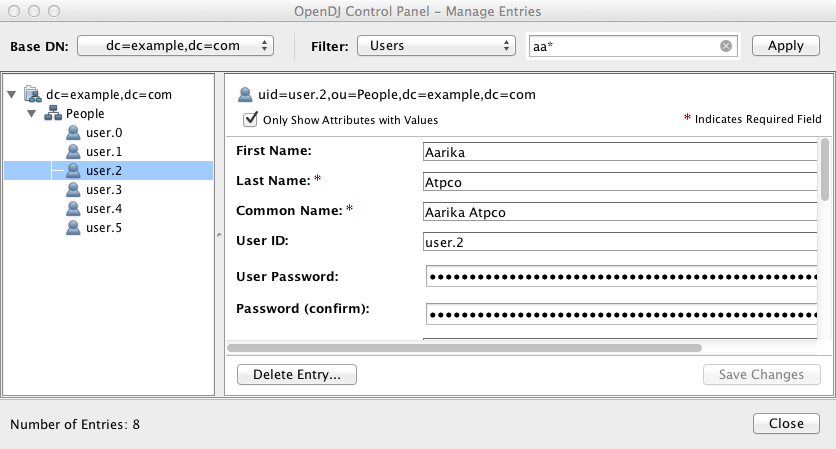This screenshot has width=836, height=449.
Task: Click the user.2 person icon in tree
Action: pyautogui.click(x=73, y=171)
